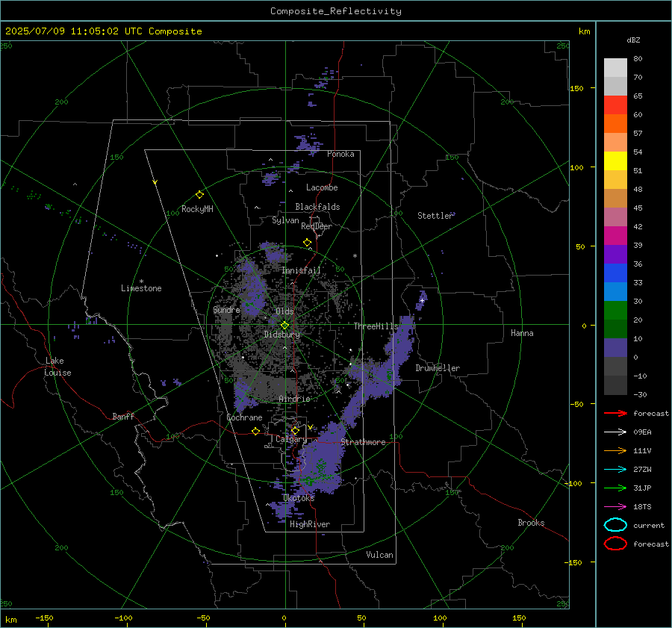This screenshot has height=628, width=672.
Task: Click the purple echo over Okotoks
Action: 320,461
